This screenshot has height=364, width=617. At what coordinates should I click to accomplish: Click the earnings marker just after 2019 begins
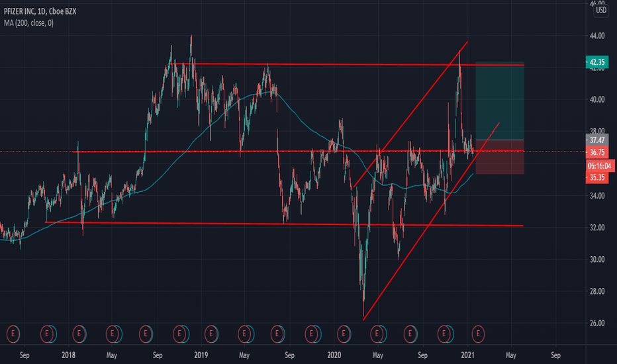[x=211, y=334]
